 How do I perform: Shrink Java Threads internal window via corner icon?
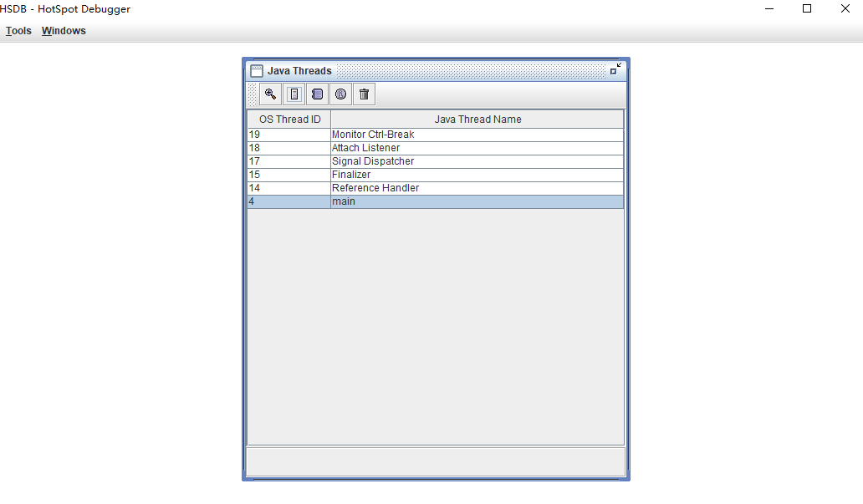615,70
